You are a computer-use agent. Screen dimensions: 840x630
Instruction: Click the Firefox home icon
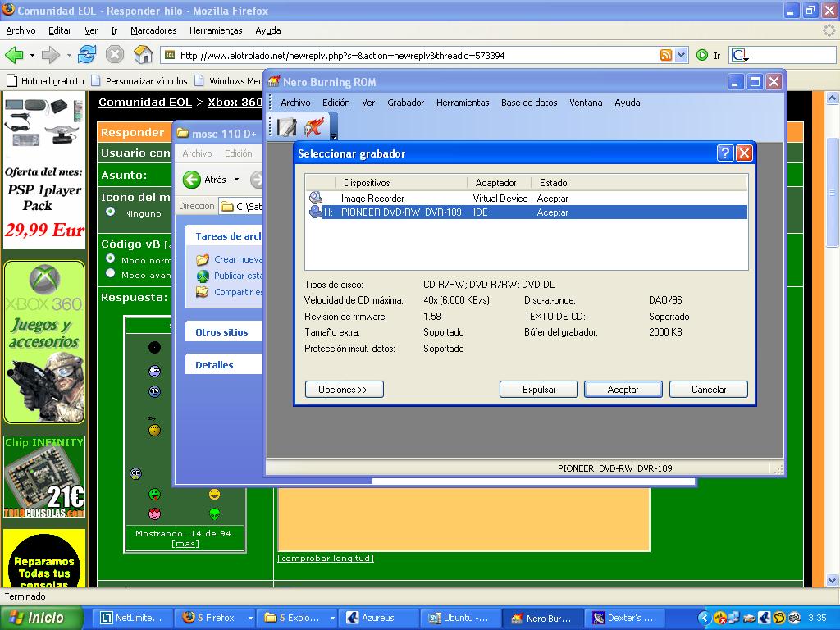click(x=143, y=55)
